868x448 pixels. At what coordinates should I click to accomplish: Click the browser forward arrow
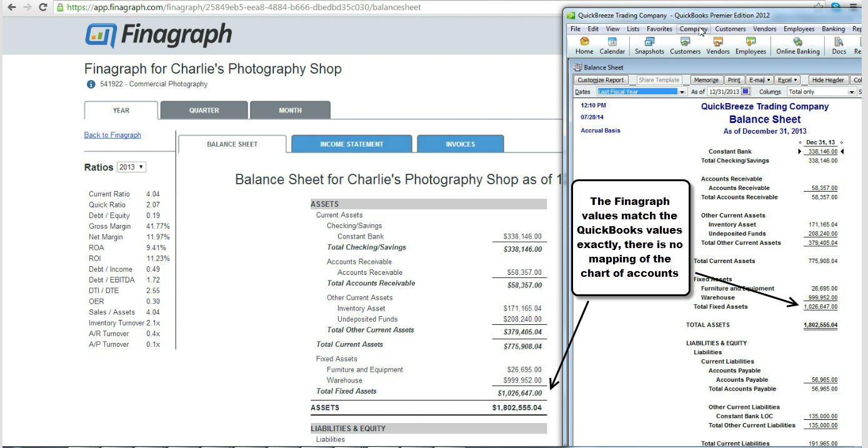(x=27, y=7)
